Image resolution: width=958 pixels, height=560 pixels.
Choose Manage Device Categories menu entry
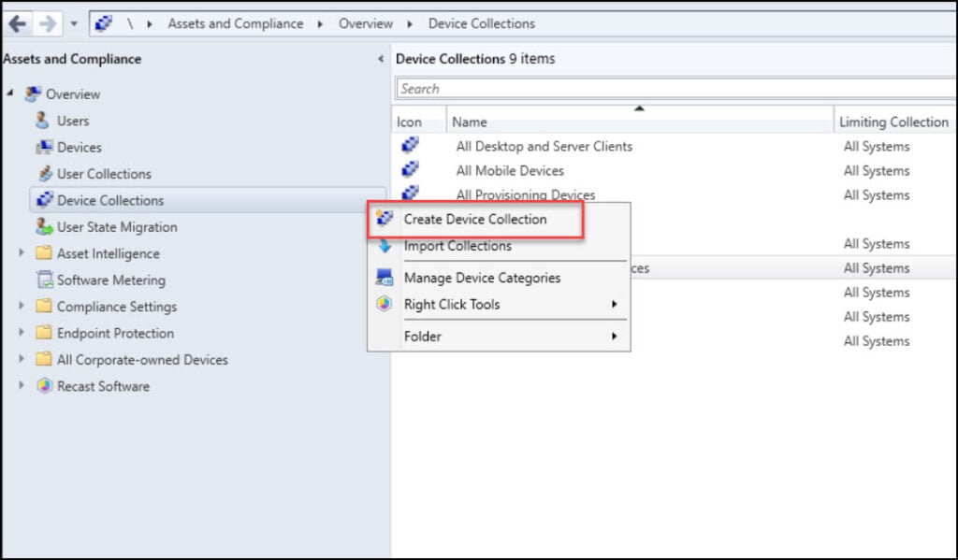click(482, 278)
